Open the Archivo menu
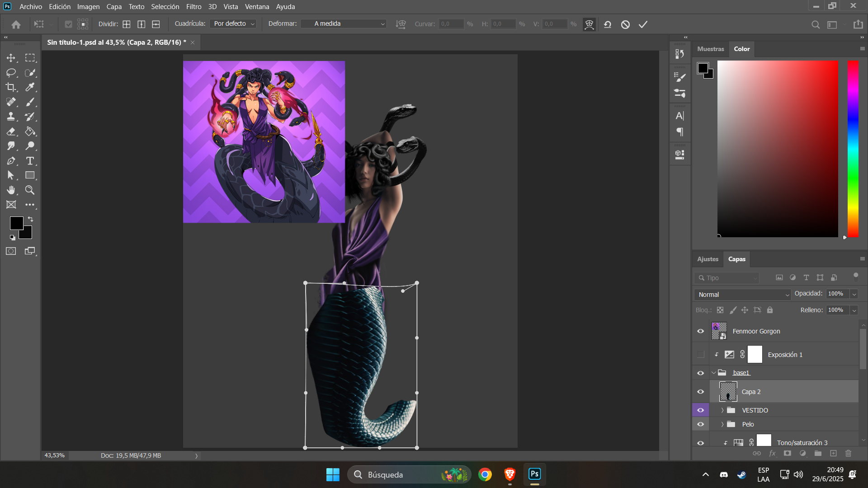This screenshot has width=868, height=488. (31, 7)
